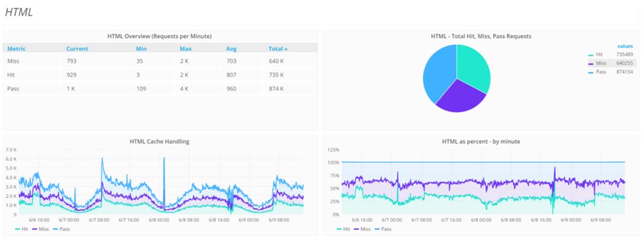Screen dimensions: 644x243
Task: Open HTML Overview panel title menu
Action: (159, 36)
